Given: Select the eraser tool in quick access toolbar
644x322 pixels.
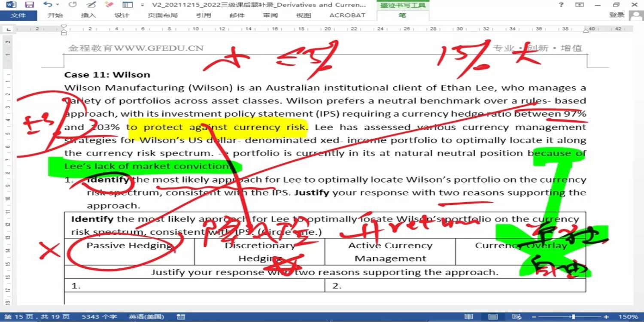Looking at the screenshot, I should tap(109, 5).
